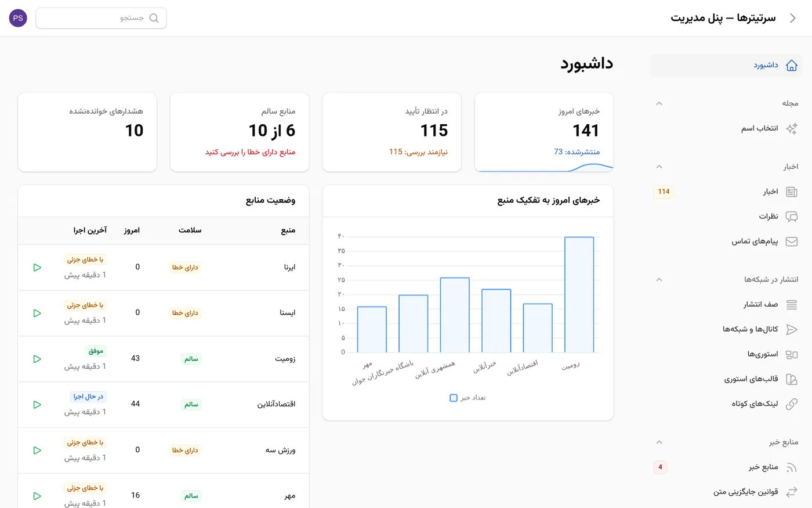Open صف انتشار page

(x=726, y=304)
